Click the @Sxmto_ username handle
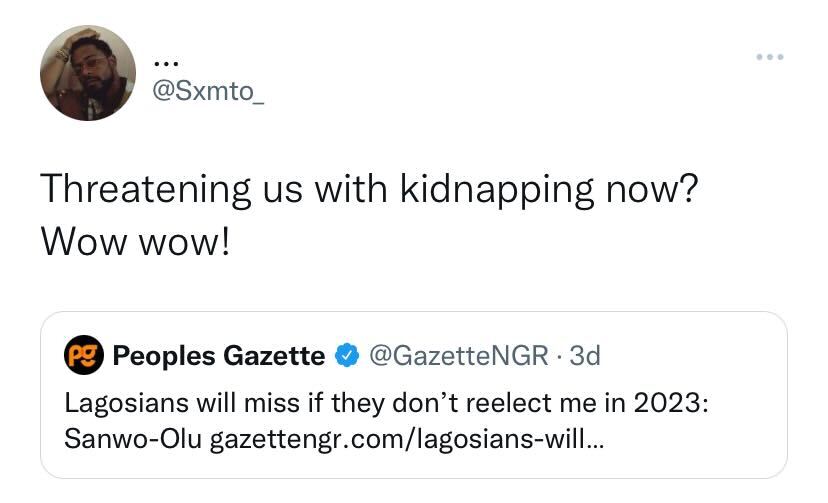Image resolution: width=828 pixels, height=503 pixels. 207,90
